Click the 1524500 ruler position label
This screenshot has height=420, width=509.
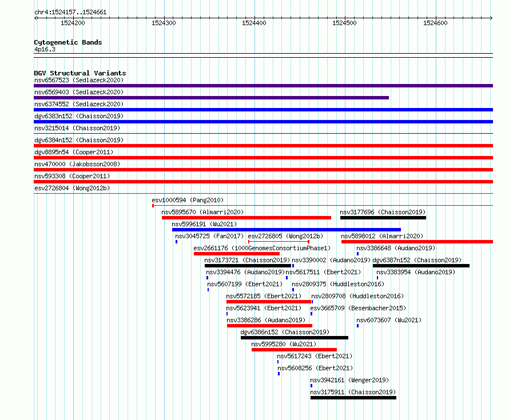[344, 23]
